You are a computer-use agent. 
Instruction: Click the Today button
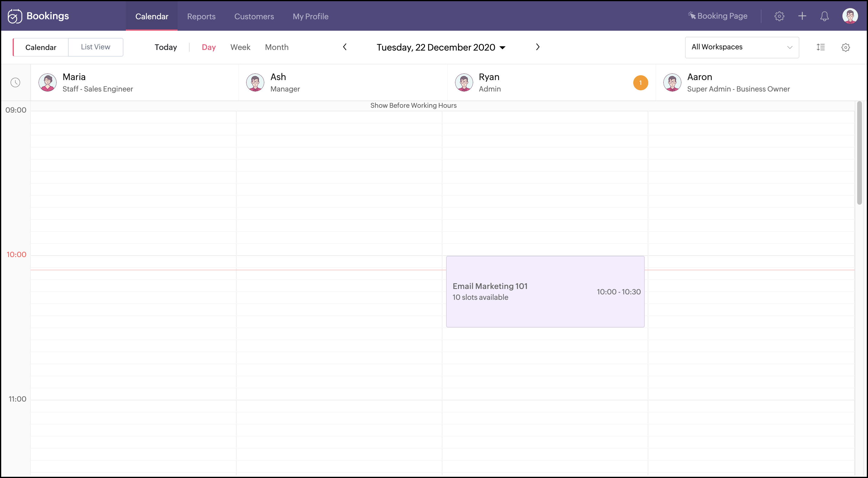click(166, 47)
